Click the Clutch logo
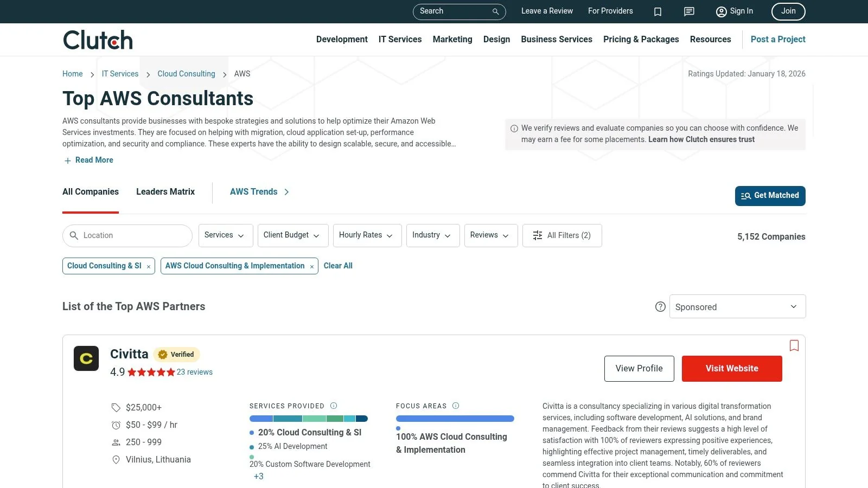This screenshot has height=488, width=868. point(97,39)
